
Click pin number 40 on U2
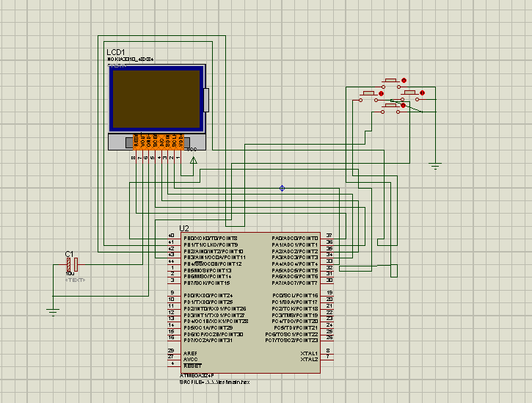click(171, 236)
